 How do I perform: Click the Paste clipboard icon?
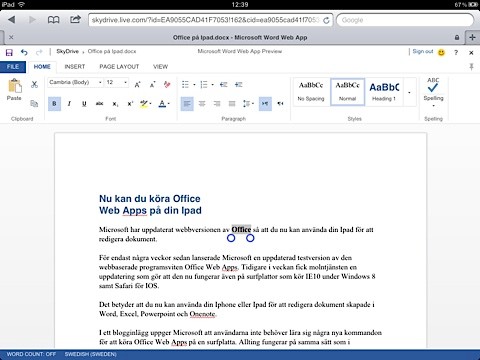click(x=15, y=86)
